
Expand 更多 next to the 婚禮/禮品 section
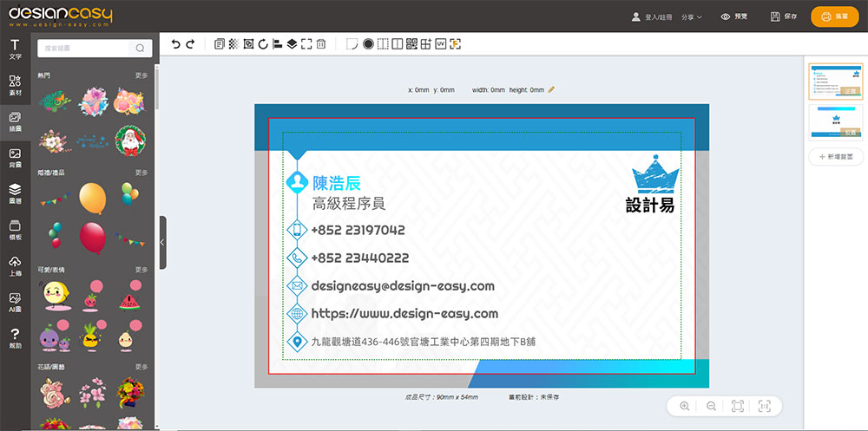[141, 173]
